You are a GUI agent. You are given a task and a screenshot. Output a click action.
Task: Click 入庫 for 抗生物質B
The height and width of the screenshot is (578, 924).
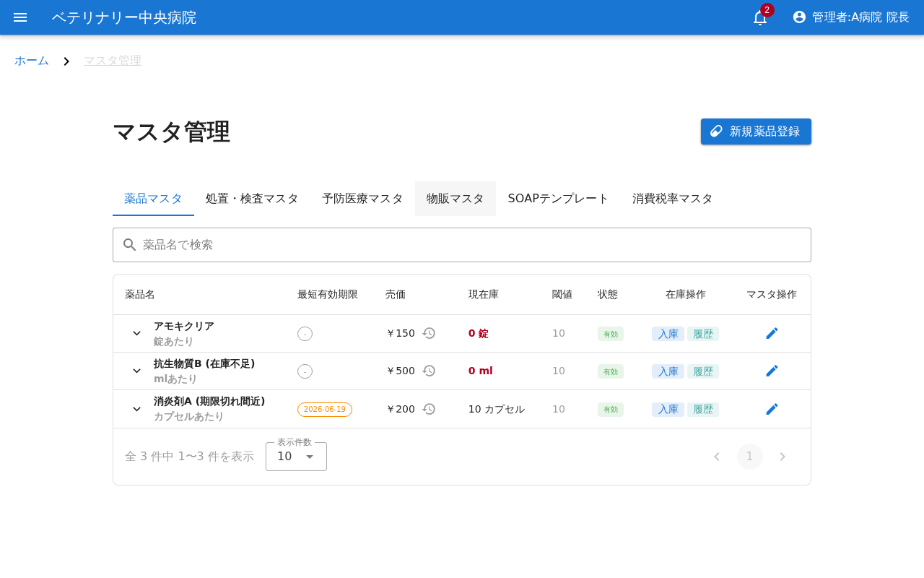click(668, 371)
